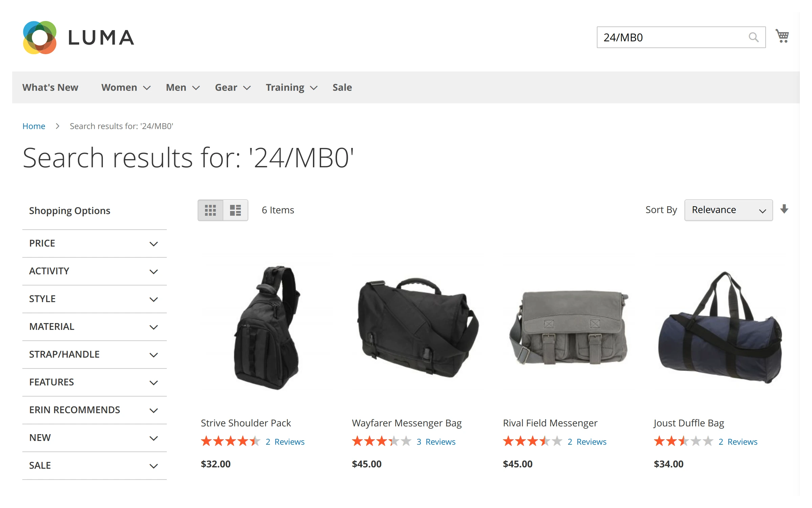This screenshot has width=812, height=508.
Task: Open the Home breadcrumb link
Action: [33, 126]
